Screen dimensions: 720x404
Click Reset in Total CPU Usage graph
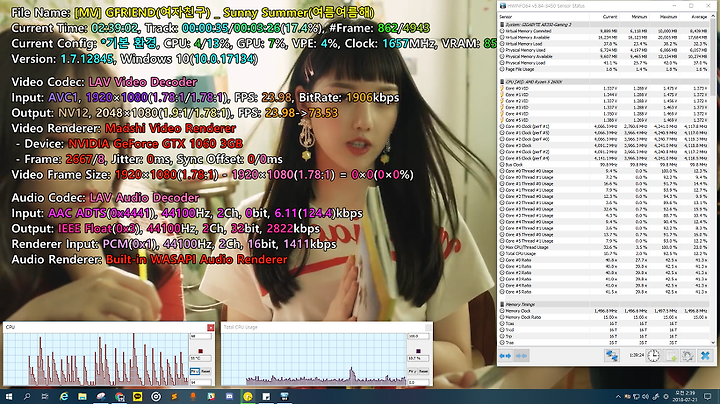pos(423,371)
